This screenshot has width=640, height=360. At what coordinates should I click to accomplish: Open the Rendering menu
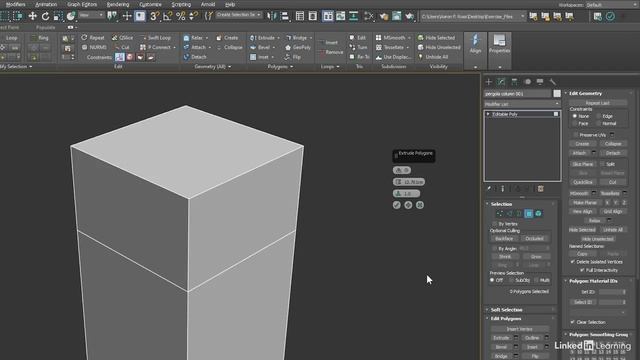click(118, 4)
